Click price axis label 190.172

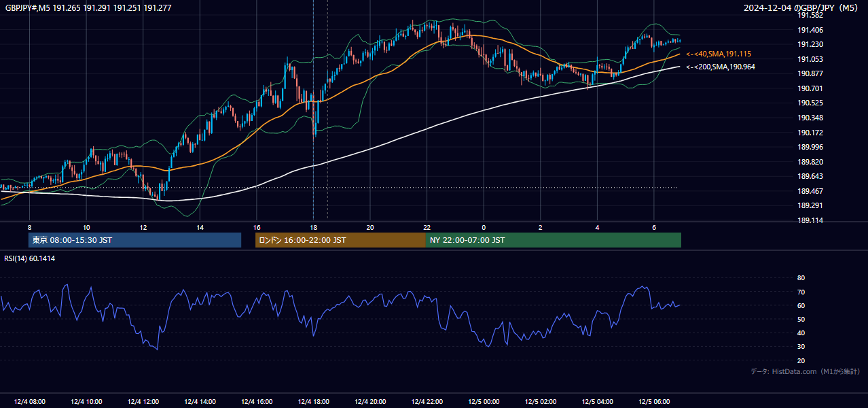click(x=810, y=133)
